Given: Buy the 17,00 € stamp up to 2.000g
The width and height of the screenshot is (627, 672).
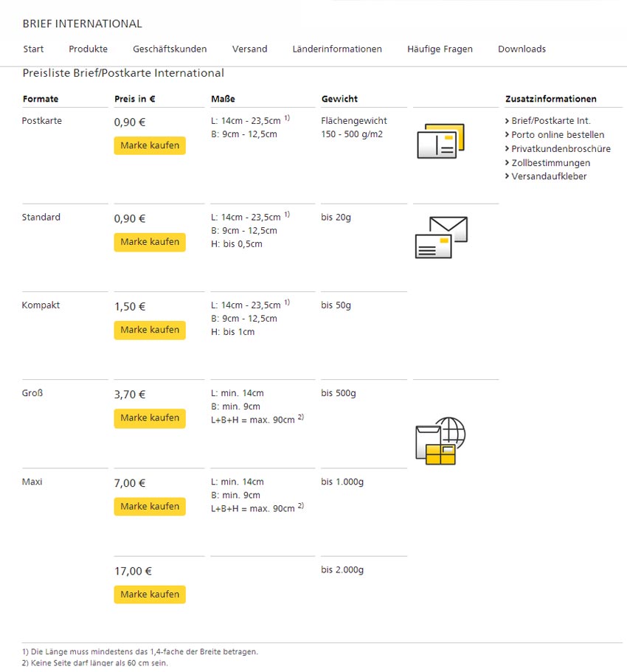Looking at the screenshot, I should tap(150, 595).
